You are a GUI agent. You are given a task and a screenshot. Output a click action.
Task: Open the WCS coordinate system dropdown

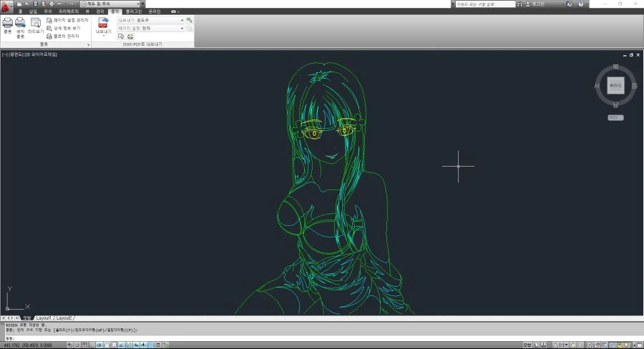click(615, 117)
